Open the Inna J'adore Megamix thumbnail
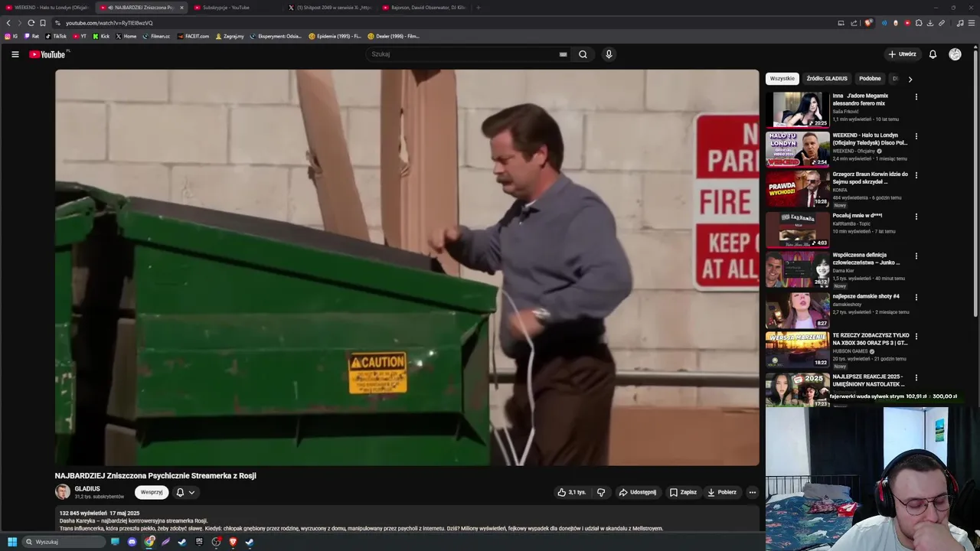The image size is (980, 551). pos(798,109)
